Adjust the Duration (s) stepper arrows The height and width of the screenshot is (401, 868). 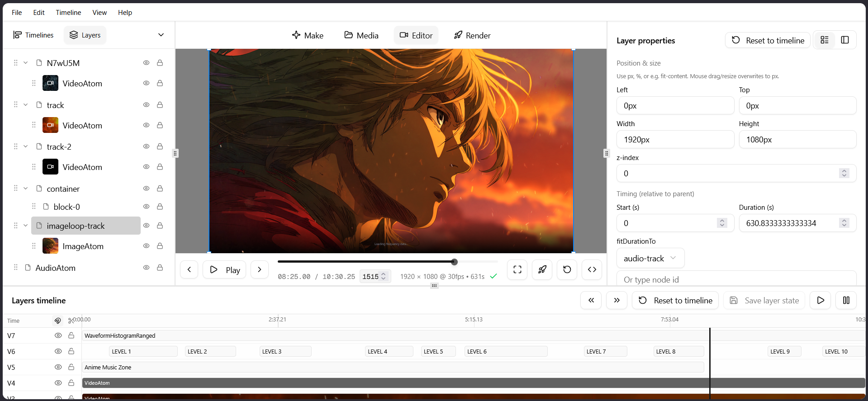844,223
